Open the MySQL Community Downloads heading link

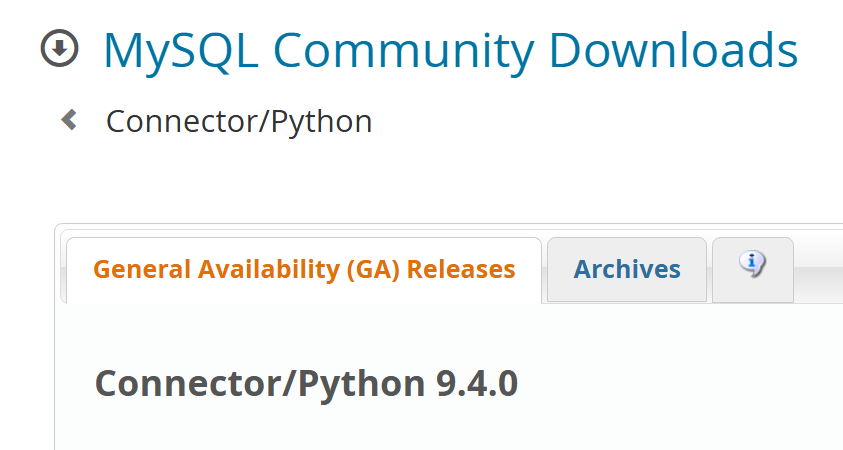451,51
